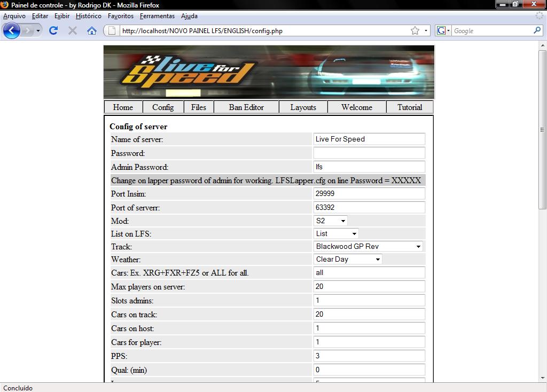Screen dimensions: 547x392
Task: Open the Welcome tab
Action: pyautogui.click(x=357, y=107)
